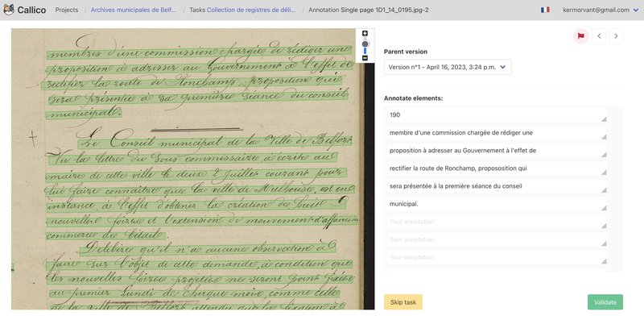Click the French flag language icon

(x=545, y=10)
